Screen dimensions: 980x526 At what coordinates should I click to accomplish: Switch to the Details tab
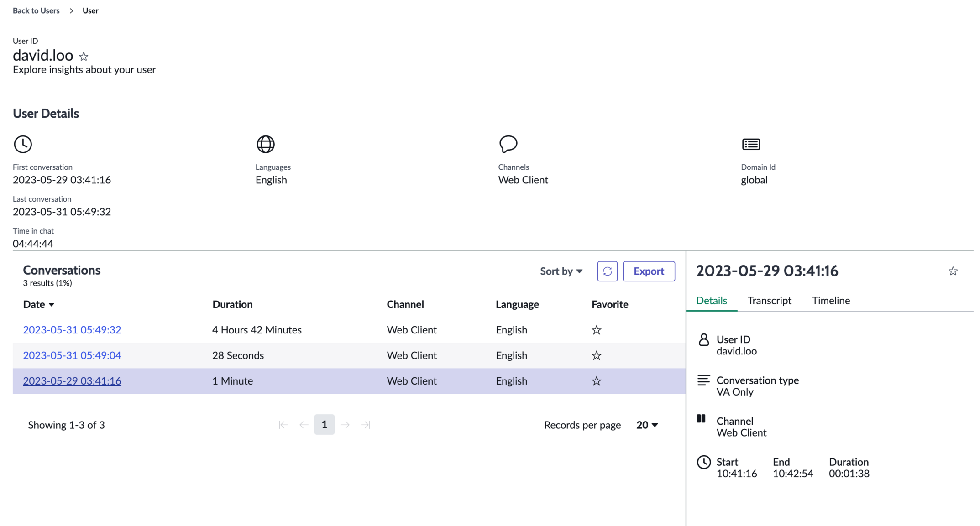(x=711, y=301)
